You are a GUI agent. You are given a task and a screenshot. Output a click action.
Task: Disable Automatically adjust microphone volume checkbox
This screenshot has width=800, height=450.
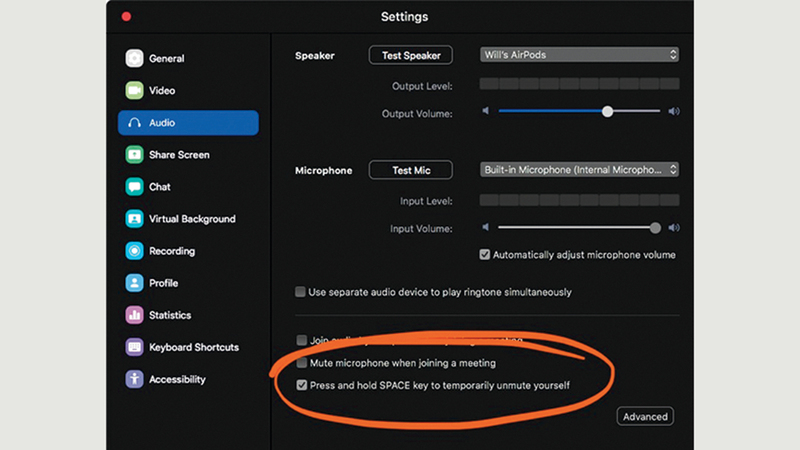[485, 255]
